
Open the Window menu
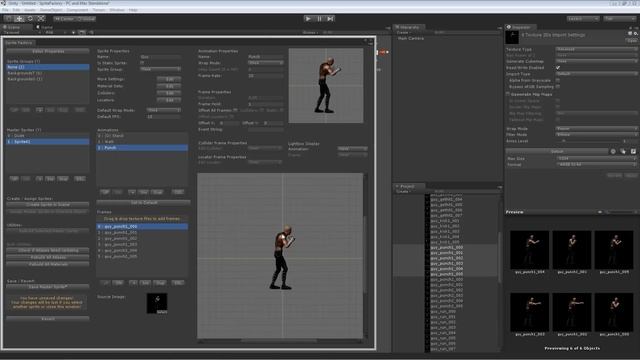[x=117, y=10]
